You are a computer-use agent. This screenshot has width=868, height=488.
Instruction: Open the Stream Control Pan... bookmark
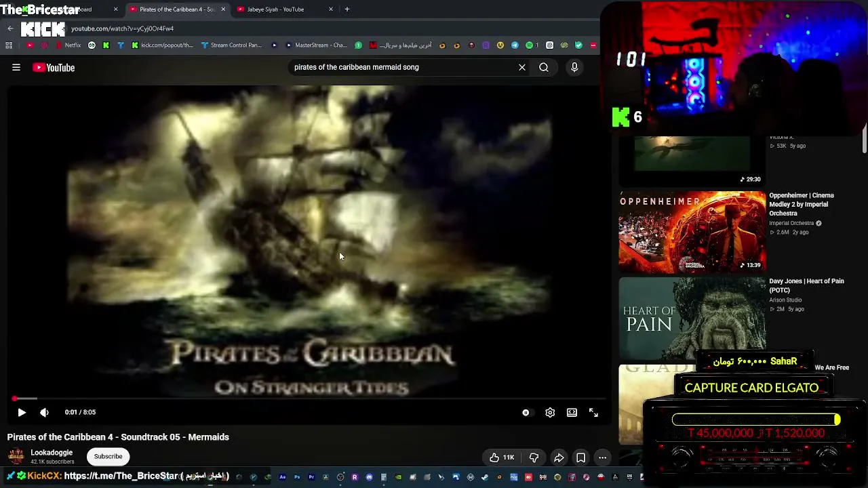point(231,45)
